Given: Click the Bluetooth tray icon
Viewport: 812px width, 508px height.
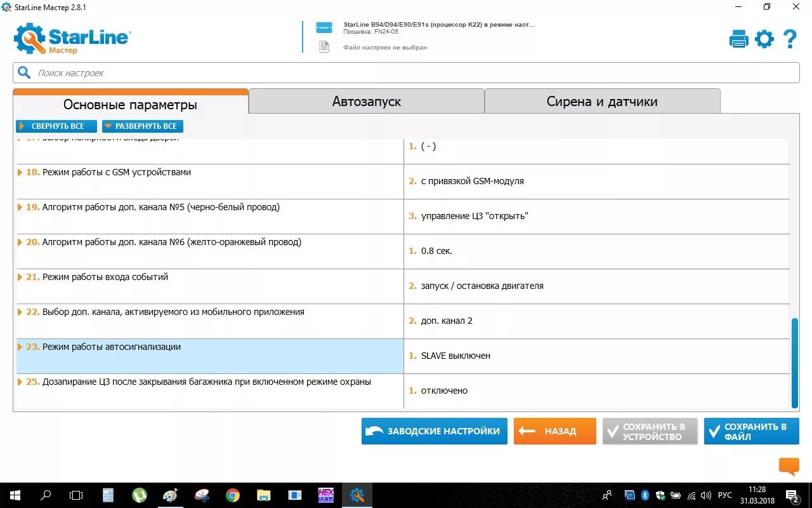Looking at the screenshot, I should pos(645,495).
